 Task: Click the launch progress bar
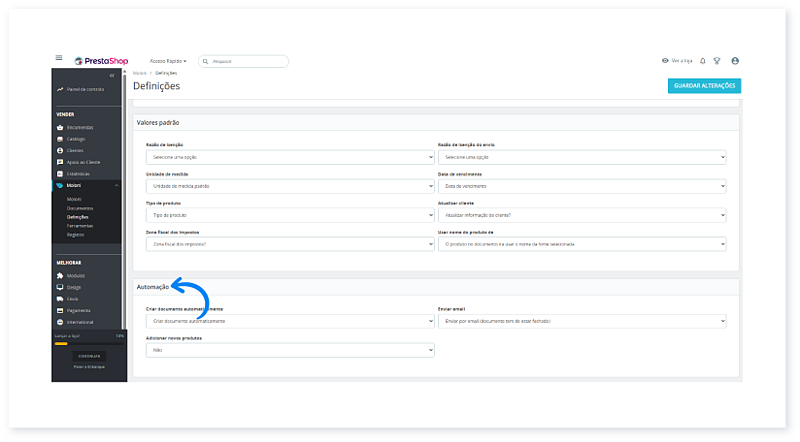click(x=89, y=343)
